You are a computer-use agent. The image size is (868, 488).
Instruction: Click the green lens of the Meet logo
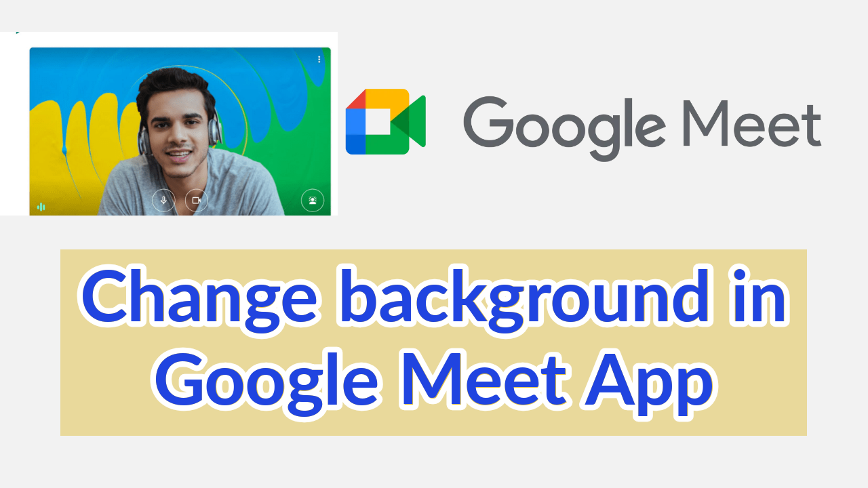click(x=413, y=122)
